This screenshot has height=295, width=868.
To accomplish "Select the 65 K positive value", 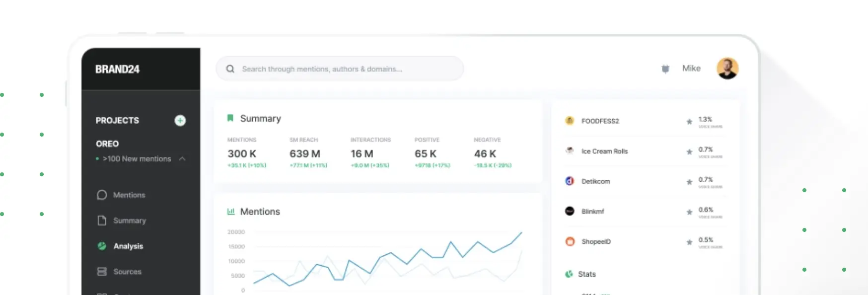I will (x=426, y=154).
